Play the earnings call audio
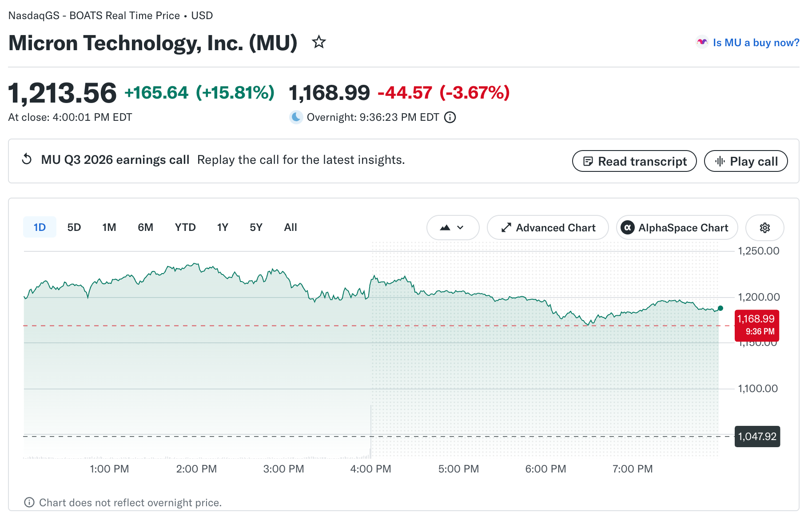Screen dimensions: 812x524 (x=746, y=161)
